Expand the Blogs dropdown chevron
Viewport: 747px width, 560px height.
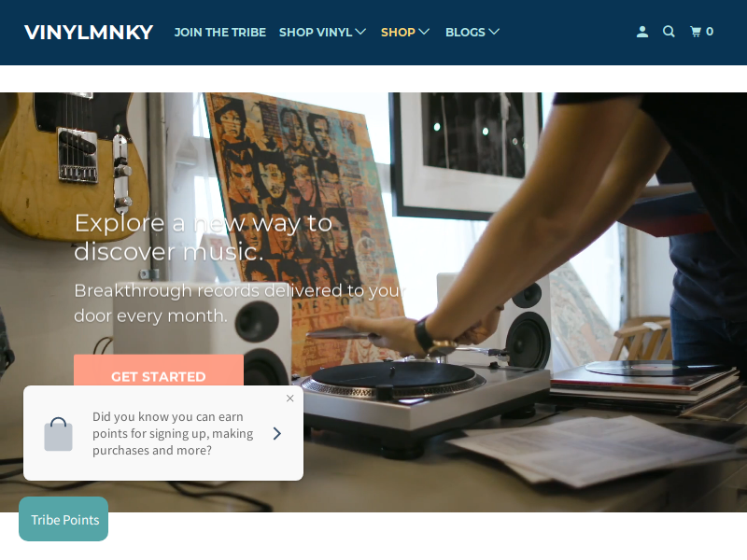(x=494, y=32)
